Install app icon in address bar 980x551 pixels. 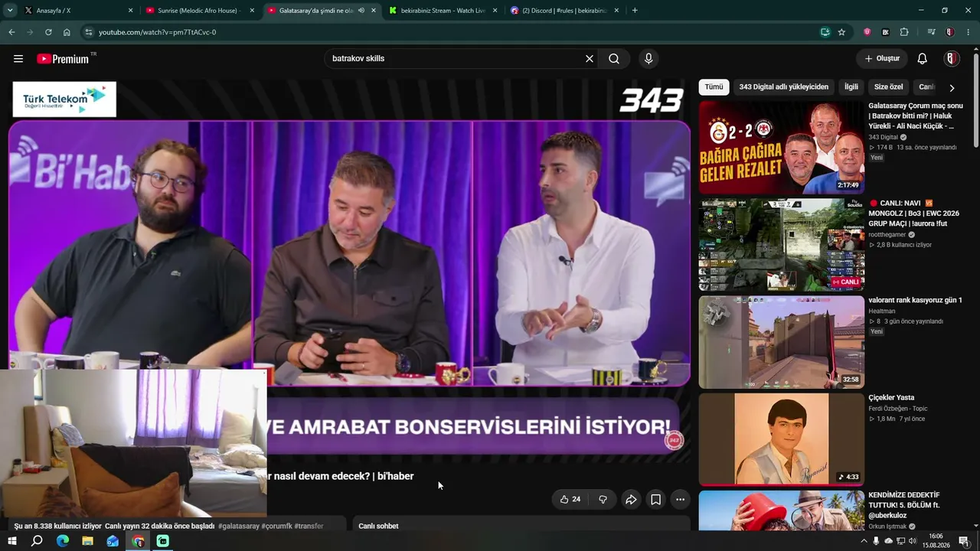pyautogui.click(x=825, y=32)
